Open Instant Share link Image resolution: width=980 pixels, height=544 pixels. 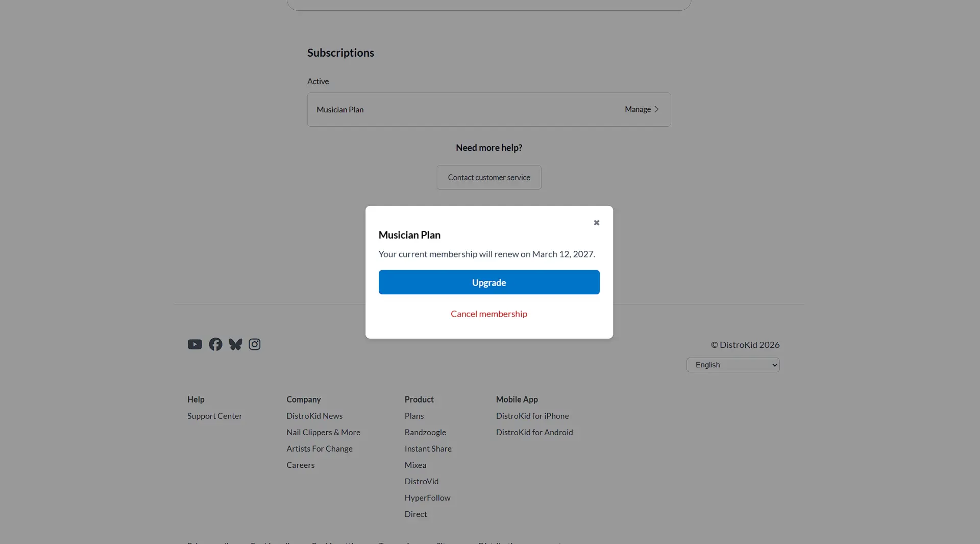(428, 448)
